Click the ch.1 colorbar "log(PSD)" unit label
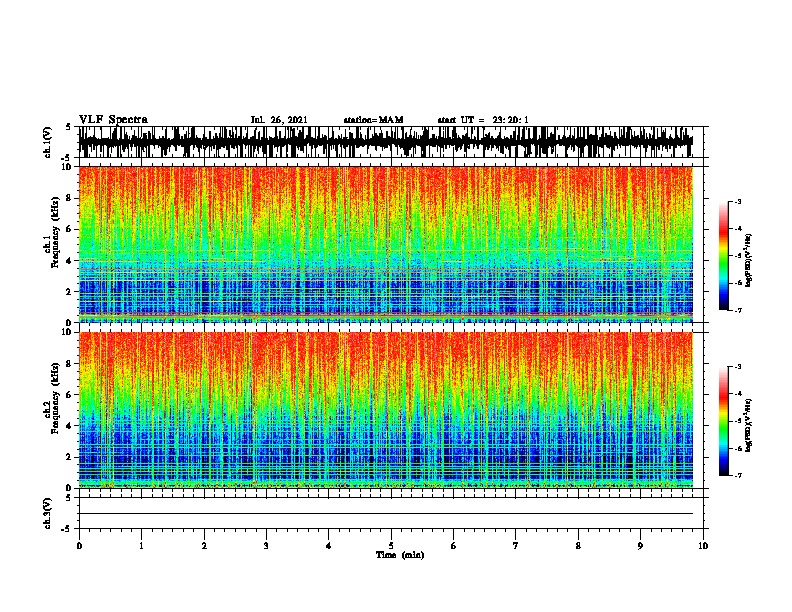 coord(748,260)
